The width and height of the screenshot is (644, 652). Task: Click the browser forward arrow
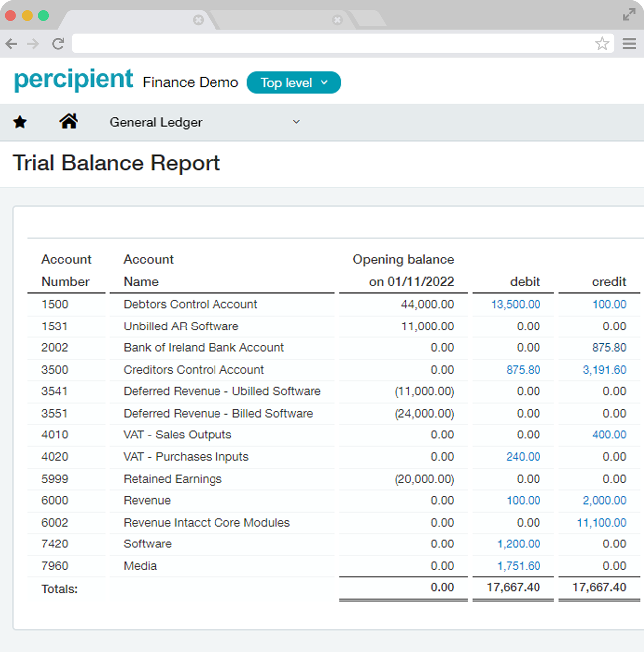point(33,44)
